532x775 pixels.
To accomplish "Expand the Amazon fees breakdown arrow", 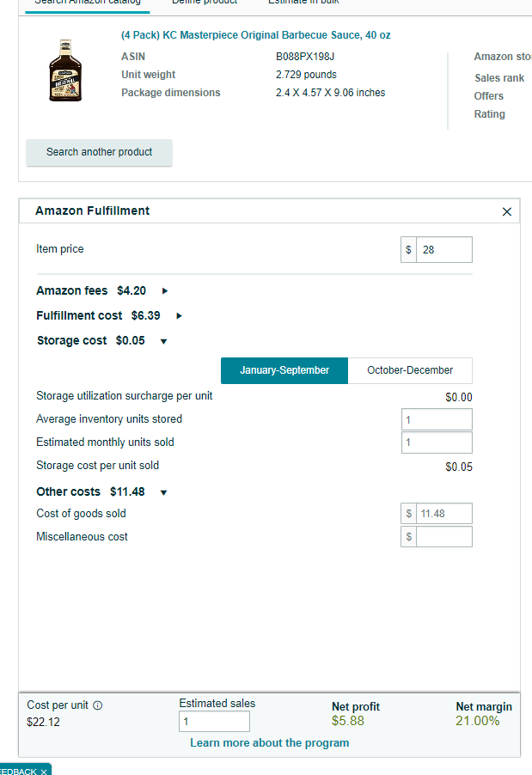I will [165, 291].
